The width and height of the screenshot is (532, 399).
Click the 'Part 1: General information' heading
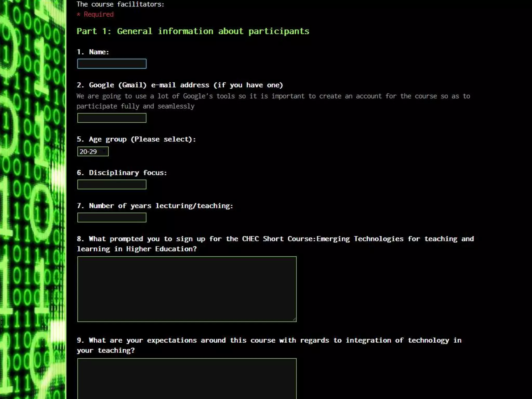(193, 31)
